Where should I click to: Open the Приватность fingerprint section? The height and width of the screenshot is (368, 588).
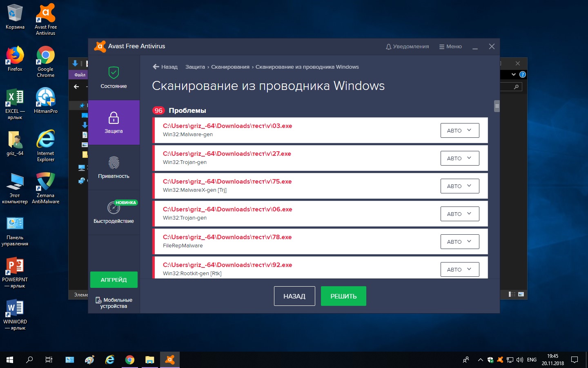click(114, 167)
